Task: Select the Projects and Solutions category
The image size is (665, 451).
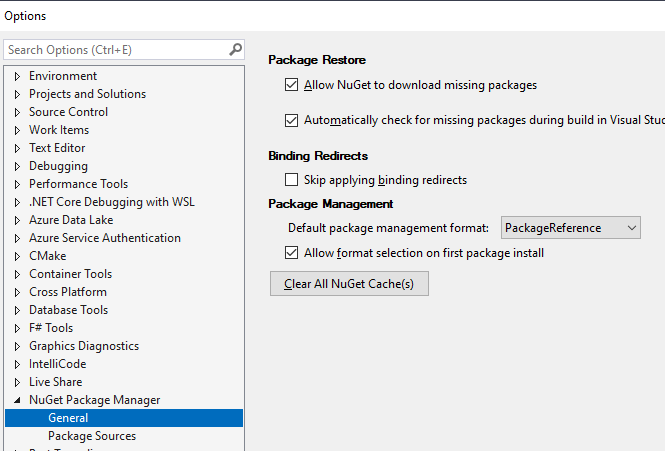Action: click(x=87, y=94)
